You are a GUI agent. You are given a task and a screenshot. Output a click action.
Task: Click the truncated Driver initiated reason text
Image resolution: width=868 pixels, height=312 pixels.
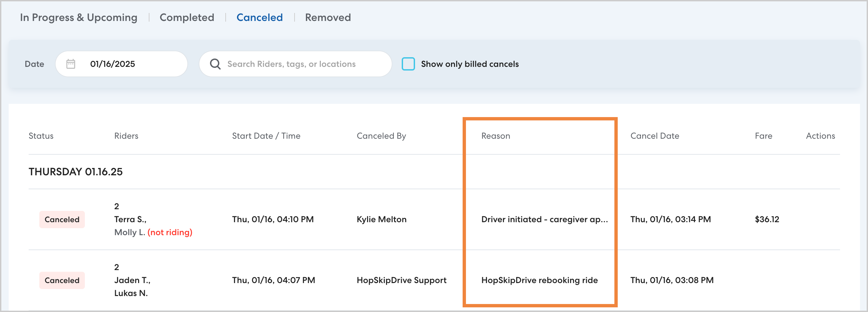click(544, 219)
